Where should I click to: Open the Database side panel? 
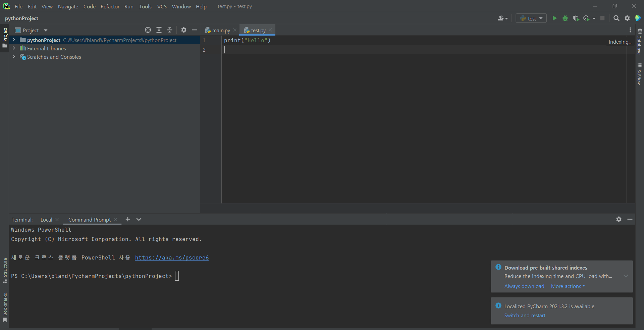click(x=640, y=41)
